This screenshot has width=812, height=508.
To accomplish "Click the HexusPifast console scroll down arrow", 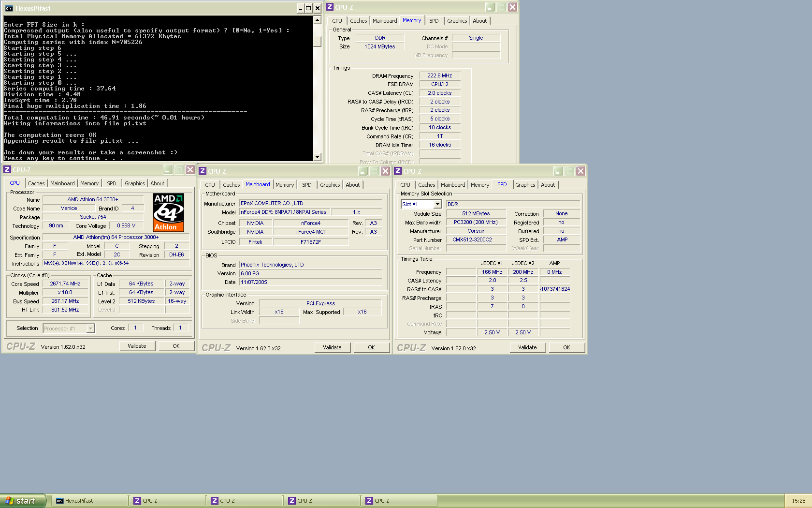I will tap(318, 157).
